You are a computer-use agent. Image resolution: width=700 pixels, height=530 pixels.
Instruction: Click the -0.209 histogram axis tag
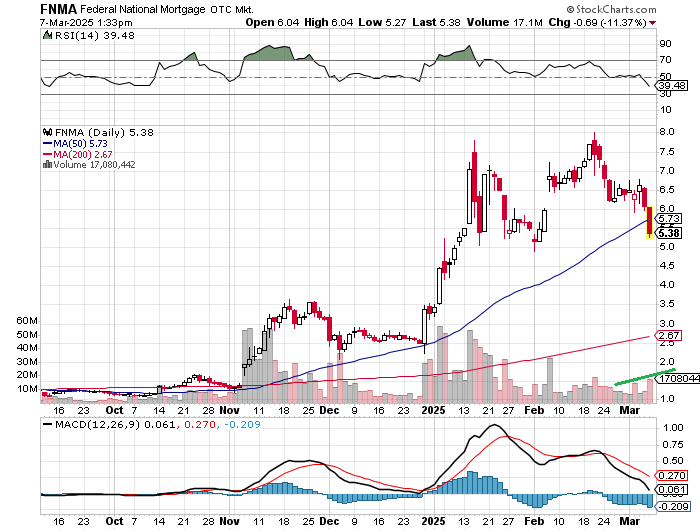coord(672,506)
